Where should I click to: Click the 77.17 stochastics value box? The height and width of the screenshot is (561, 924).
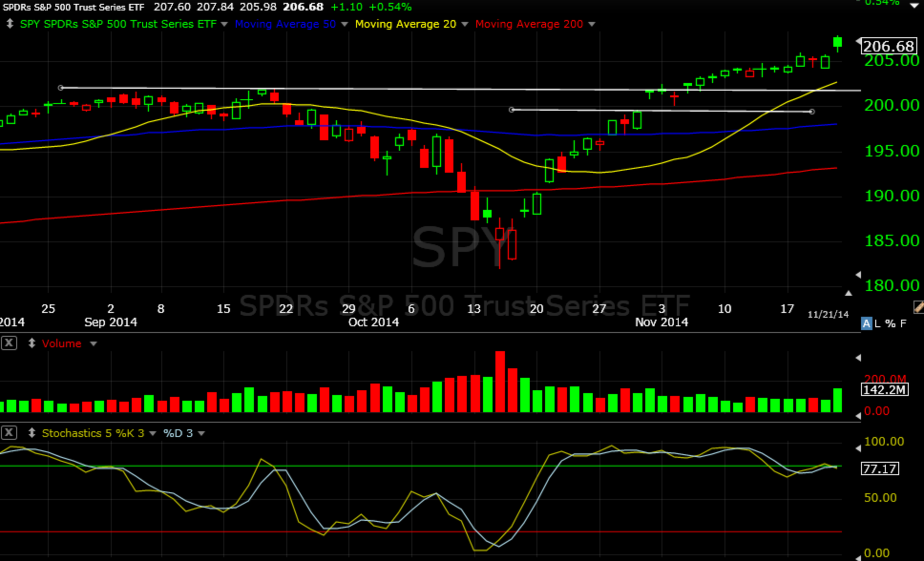point(880,468)
